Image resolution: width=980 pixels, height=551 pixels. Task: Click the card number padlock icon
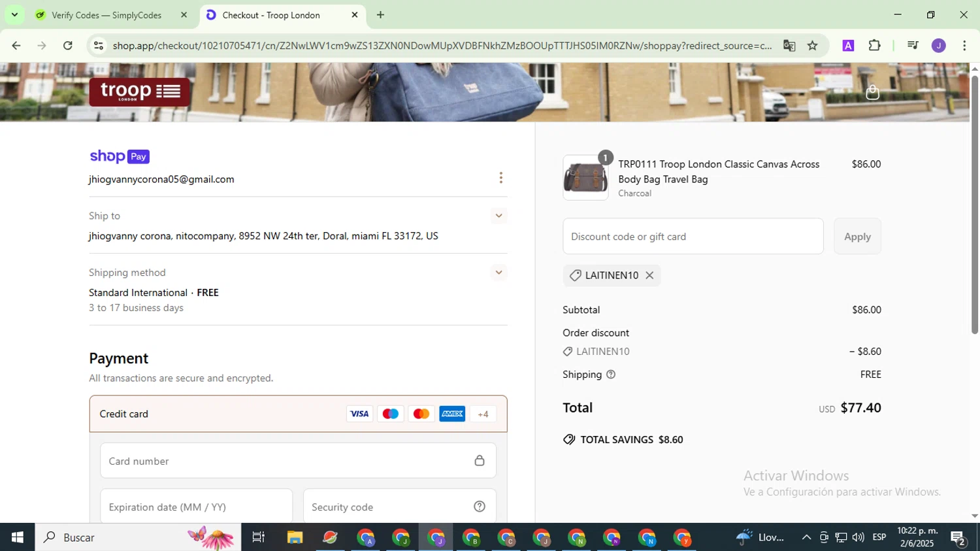480,461
